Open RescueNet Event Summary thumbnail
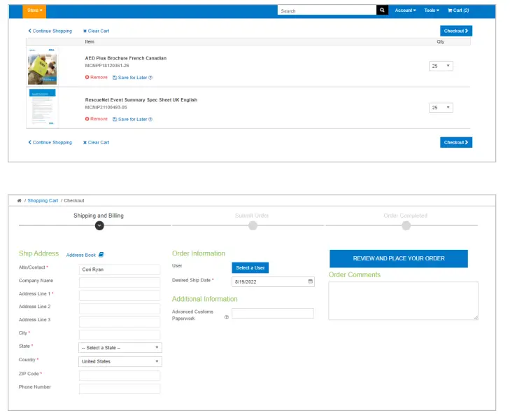The width and height of the screenshot is (510, 420). coord(43,107)
